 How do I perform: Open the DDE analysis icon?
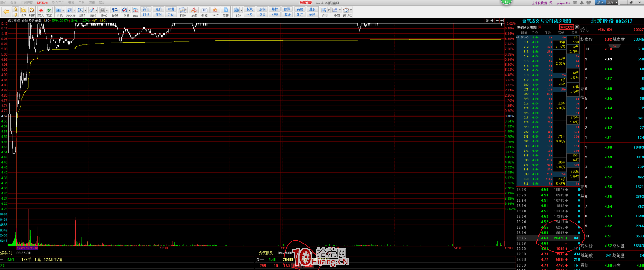coord(136,12)
